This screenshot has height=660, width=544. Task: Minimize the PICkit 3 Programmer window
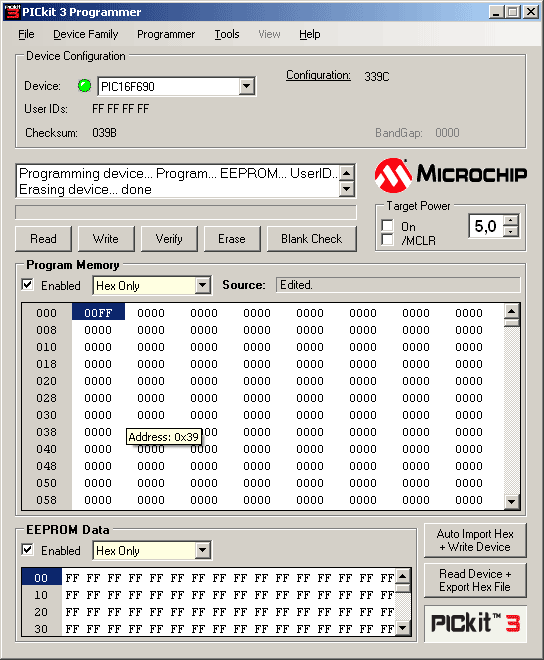(496, 12)
